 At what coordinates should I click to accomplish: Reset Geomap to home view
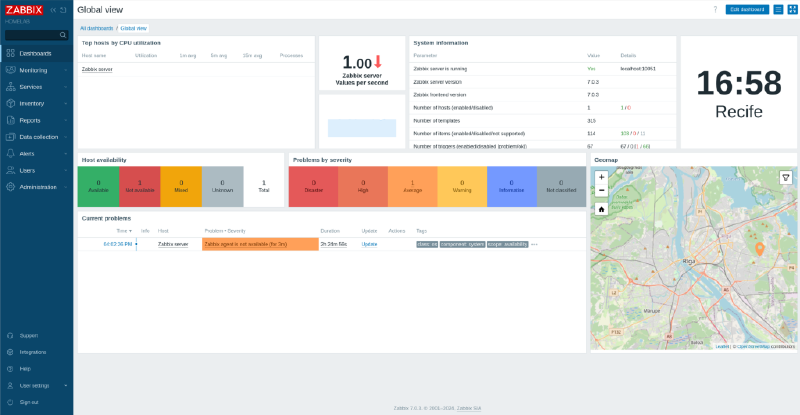pyautogui.click(x=601, y=209)
